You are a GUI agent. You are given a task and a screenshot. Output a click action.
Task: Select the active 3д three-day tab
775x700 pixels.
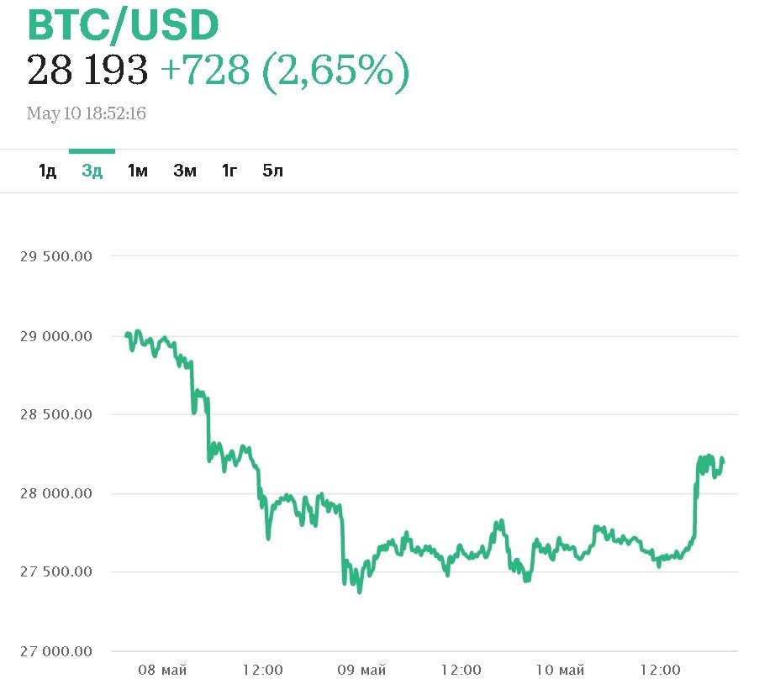pyautogui.click(x=92, y=171)
